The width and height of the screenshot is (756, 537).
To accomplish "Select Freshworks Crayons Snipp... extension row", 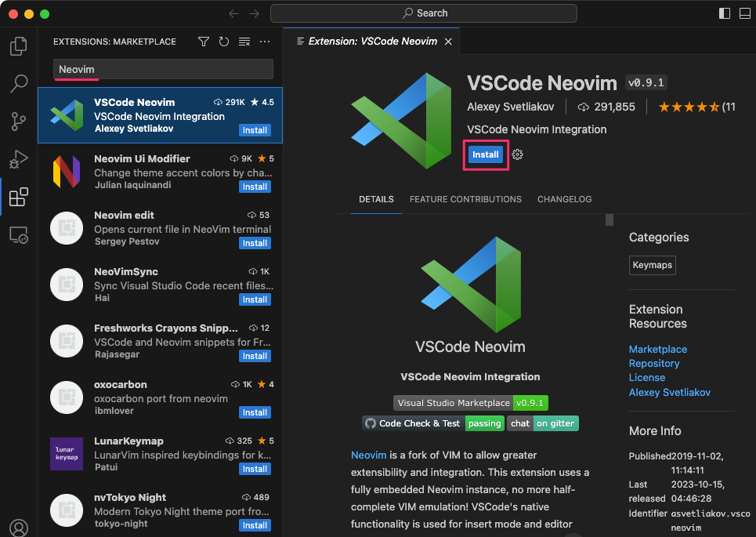I will [x=160, y=341].
